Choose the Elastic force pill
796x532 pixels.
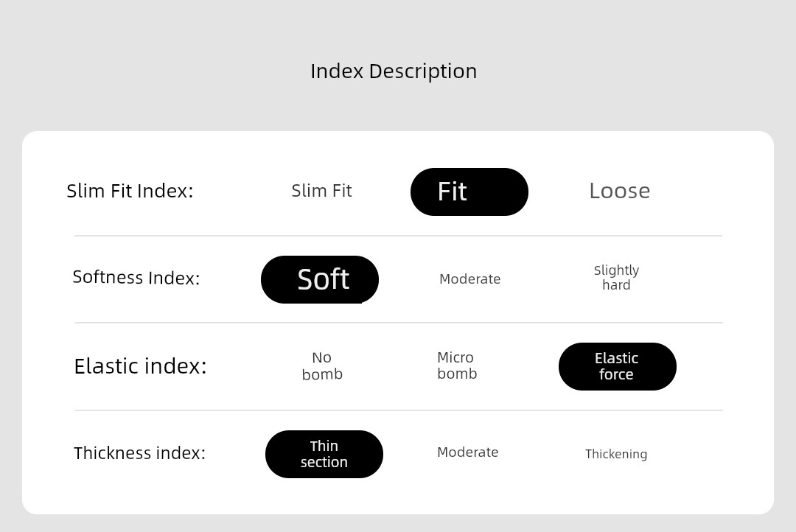tap(618, 366)
